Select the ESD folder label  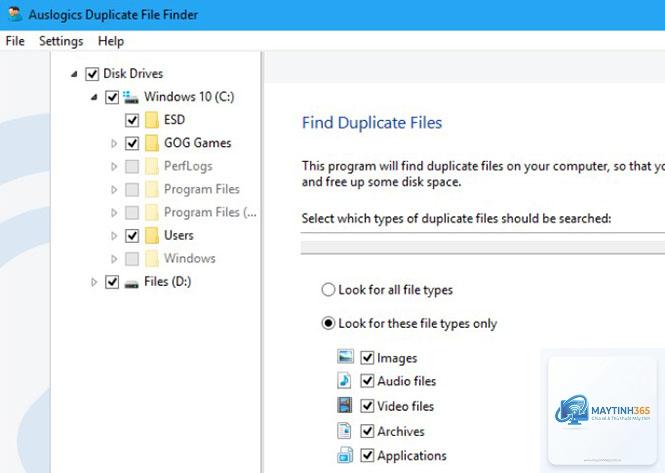coord(174,120)
